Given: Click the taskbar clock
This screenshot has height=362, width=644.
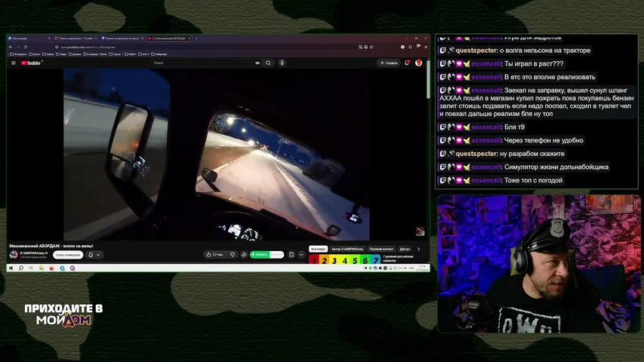Looking at the screenshot, I should point(422,268).
